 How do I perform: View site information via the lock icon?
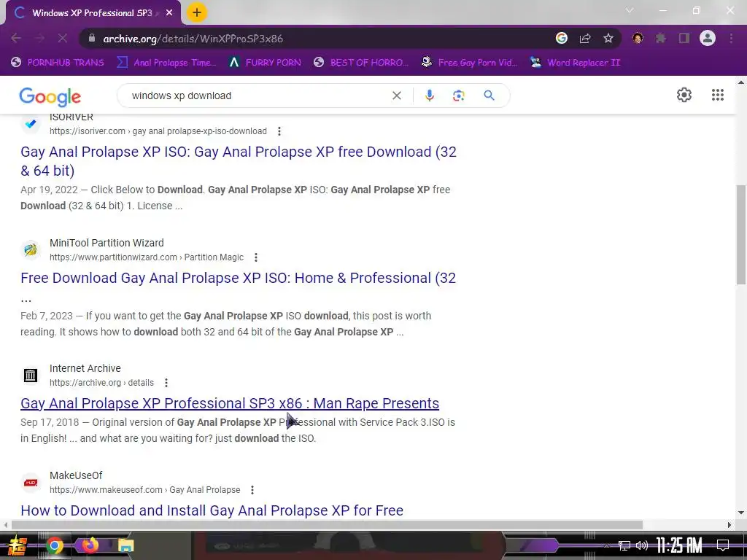[x=92, y=39]
